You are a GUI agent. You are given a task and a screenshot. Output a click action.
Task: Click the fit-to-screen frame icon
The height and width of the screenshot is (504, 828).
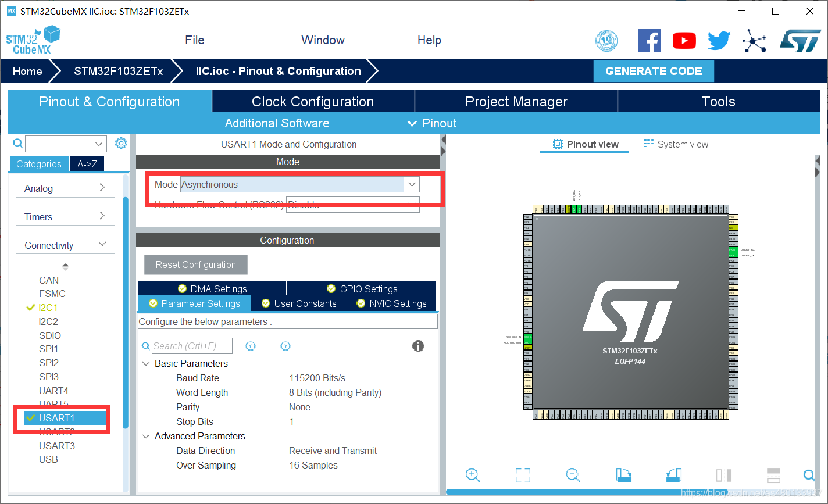(x=523, y=475)
